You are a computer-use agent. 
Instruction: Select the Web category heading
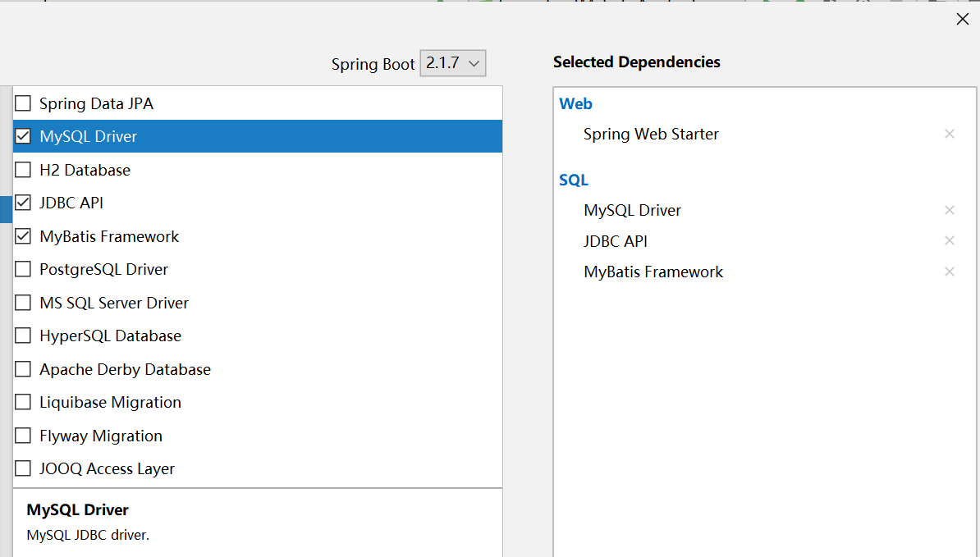[575, 103]
